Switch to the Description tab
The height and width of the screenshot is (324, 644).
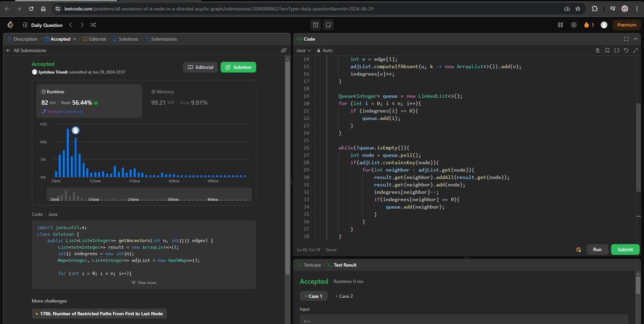tap(23, 39)
